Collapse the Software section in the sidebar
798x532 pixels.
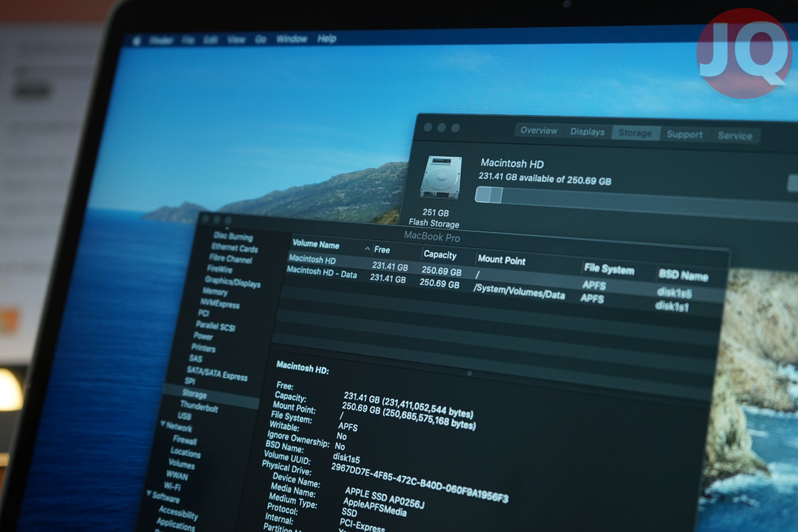tap(149, 493)
